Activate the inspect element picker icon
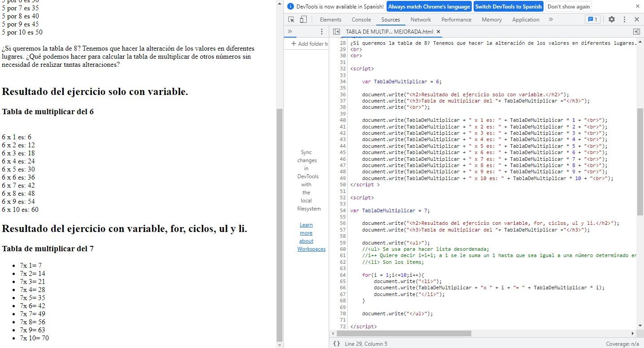Image resolution: width=644 pixels, height=348 pixels. (x=292, y=19)
